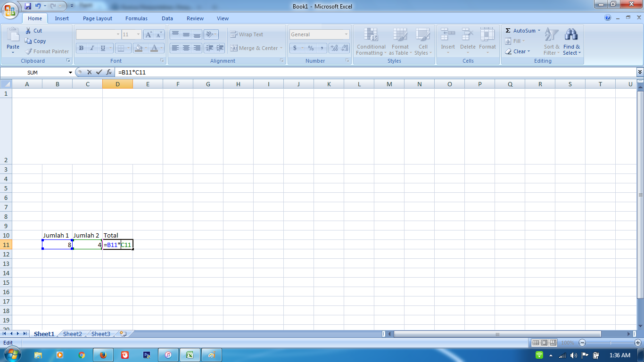Zoom out with the minus button
The width and height of the screenshot is (644, 362).
click(582, 343)
